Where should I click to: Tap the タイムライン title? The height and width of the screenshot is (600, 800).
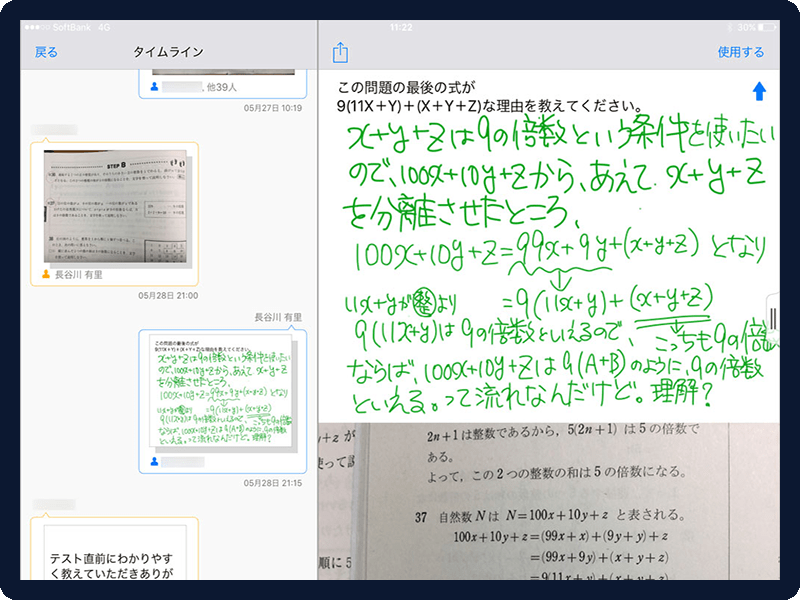click(x=168, y=52)
